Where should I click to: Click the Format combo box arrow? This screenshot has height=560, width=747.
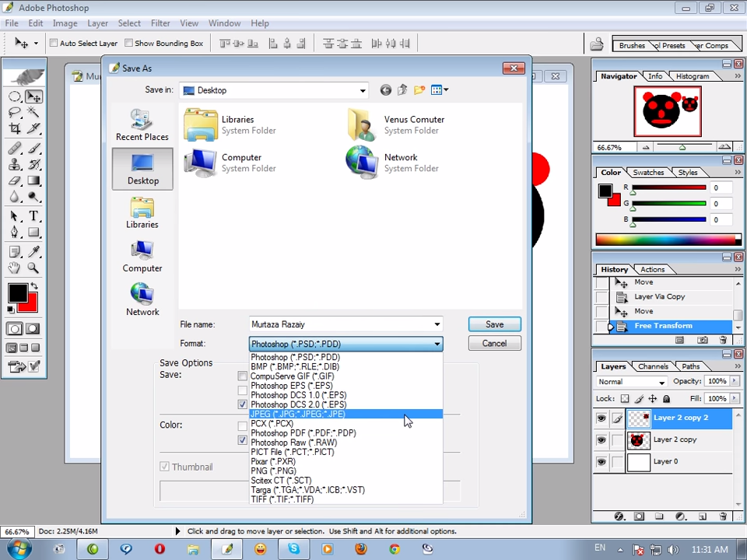pyautogui.click(x=437, y=344)
